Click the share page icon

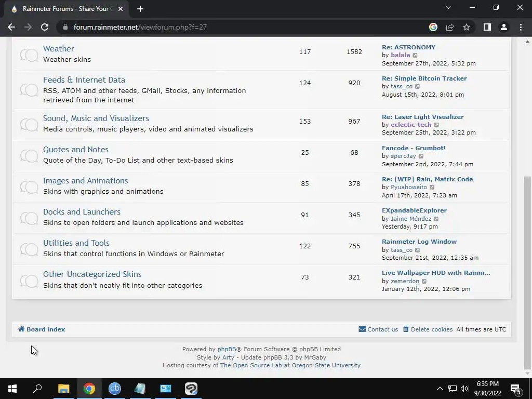(450, 27)
